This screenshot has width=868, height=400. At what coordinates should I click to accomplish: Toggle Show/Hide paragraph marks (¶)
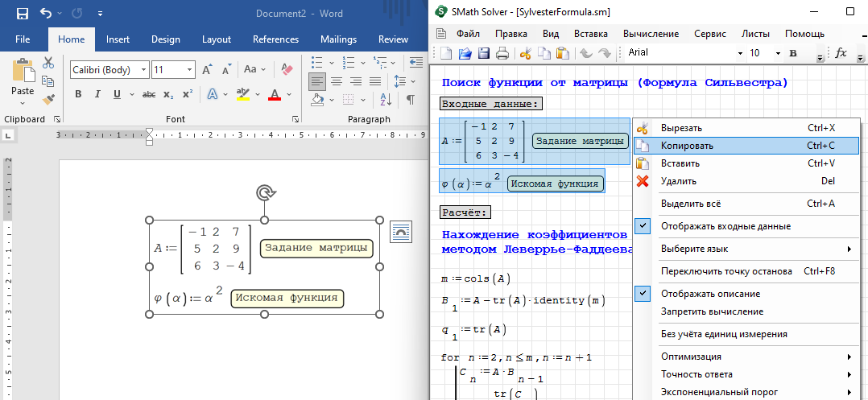(410, 100)
